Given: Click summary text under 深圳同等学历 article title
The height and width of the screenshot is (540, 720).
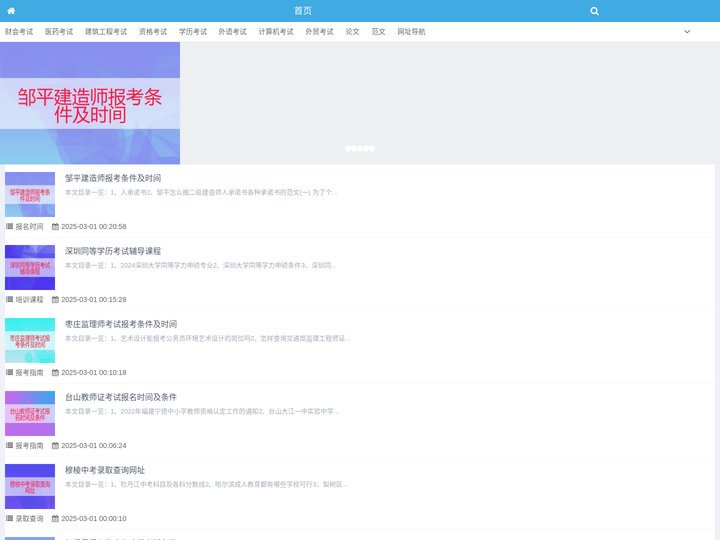Looking at the screenshot, I should (201, 265).
